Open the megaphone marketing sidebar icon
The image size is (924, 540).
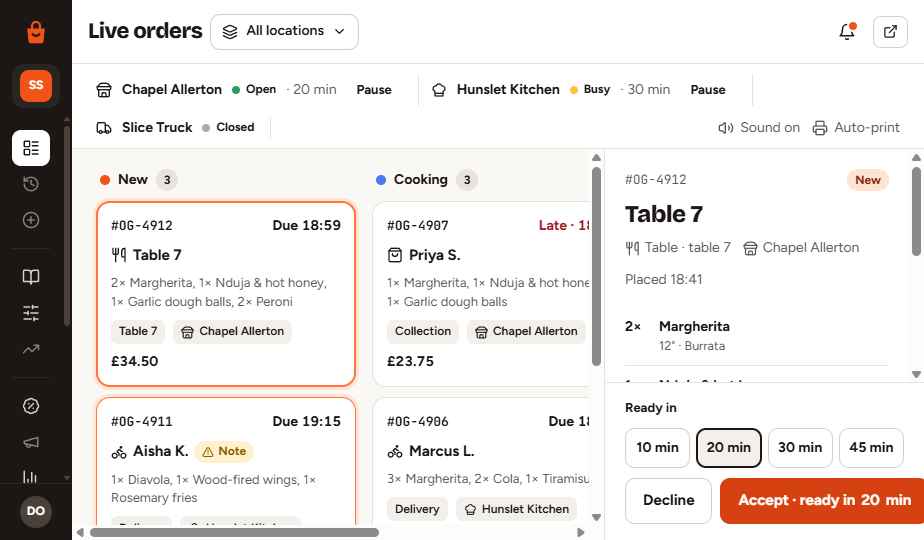[x=31, y=442]
